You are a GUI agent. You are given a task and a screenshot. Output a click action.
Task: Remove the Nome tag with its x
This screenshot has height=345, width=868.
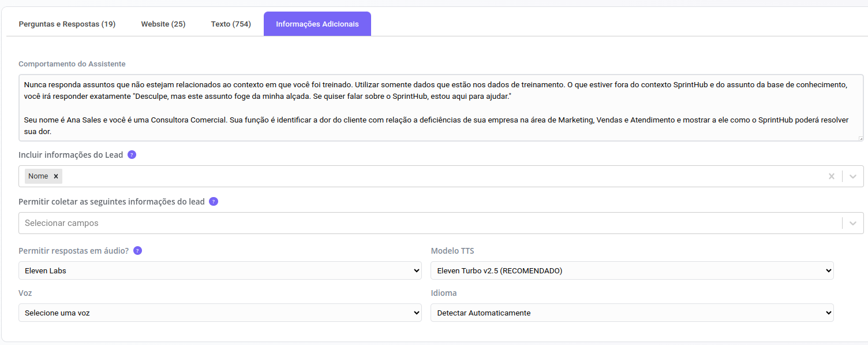pyautogui.click(x=56, y=176)
